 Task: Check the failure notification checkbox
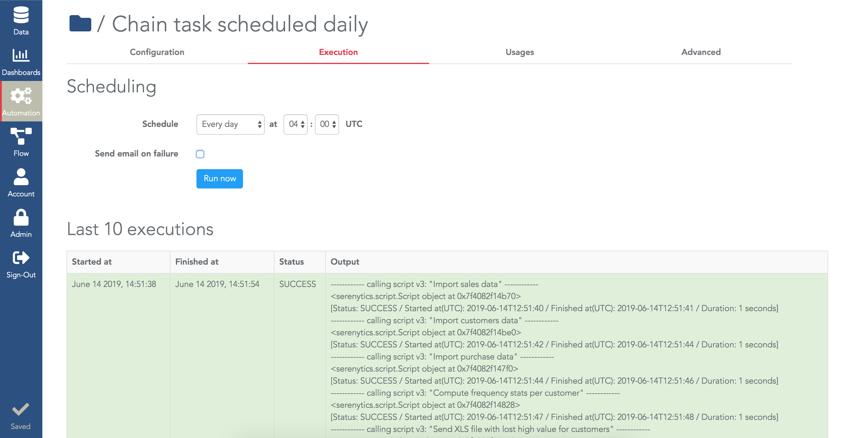click(x=200, y=154)
